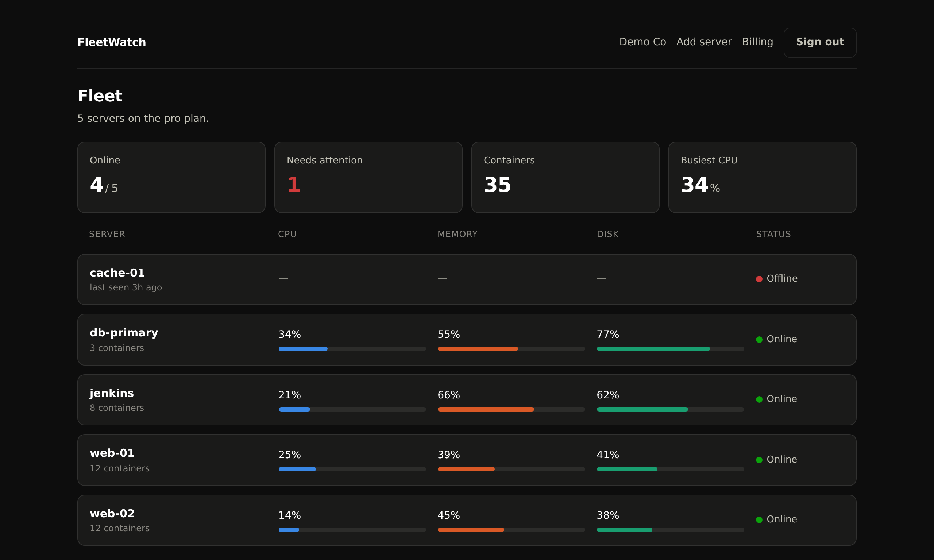Viewport: 934px width, 560px height.
Task: Click 'last seen 3h ago' text
Action: (126, 287)
